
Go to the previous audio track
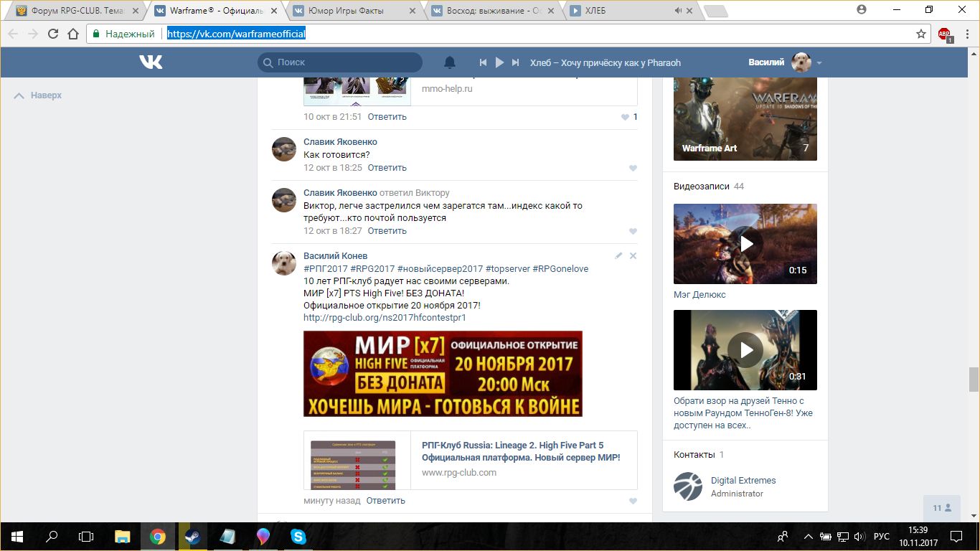click(x=484, y=62)
